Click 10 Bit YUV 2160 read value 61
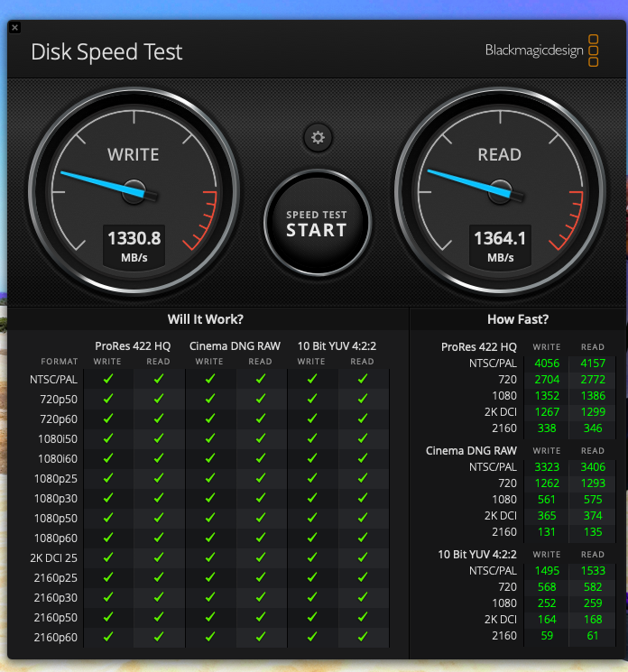Viewport: 628px width, 672px height. (593, 636)
